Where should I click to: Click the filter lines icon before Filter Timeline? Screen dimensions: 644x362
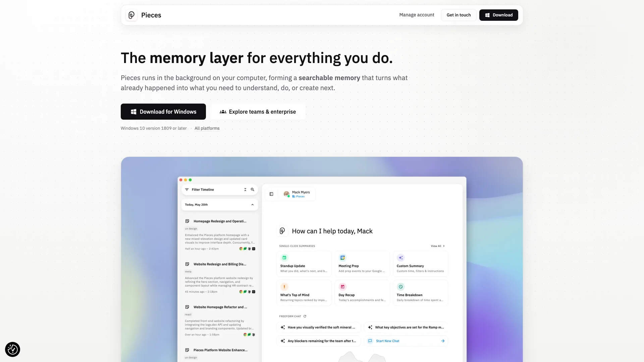(187, 190)
